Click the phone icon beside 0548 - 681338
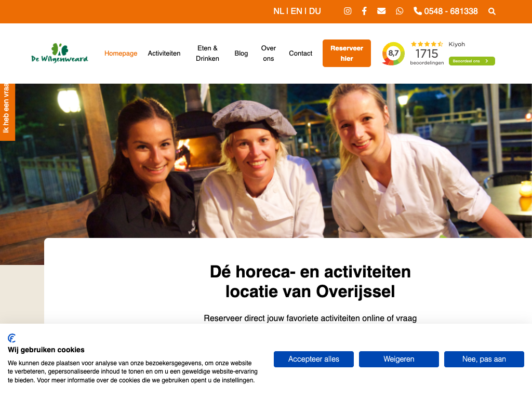The image size is (532, 399). (417, 11)
